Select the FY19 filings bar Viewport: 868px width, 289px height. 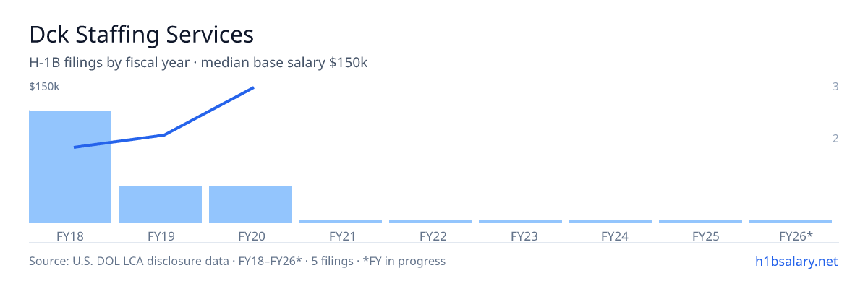[160, 204]
